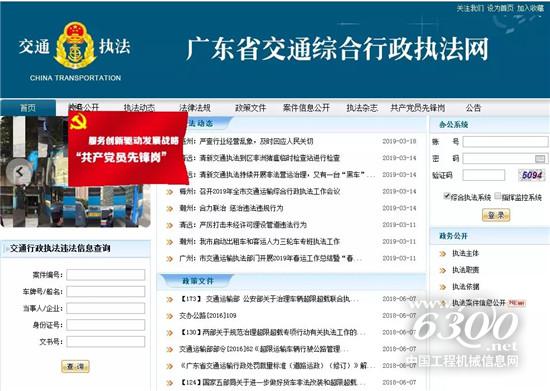Toggle the 综合执法系统 checkbox

[447, 196]
